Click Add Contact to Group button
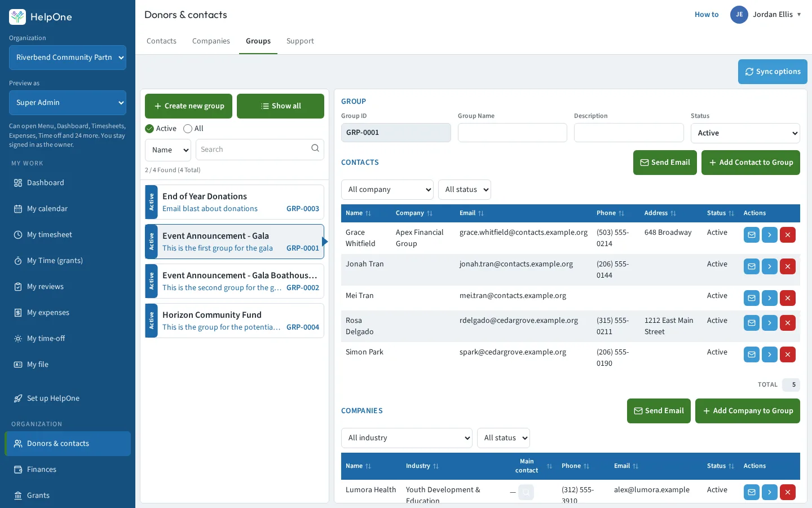This screenshot has width=812, height=508. 751,163
